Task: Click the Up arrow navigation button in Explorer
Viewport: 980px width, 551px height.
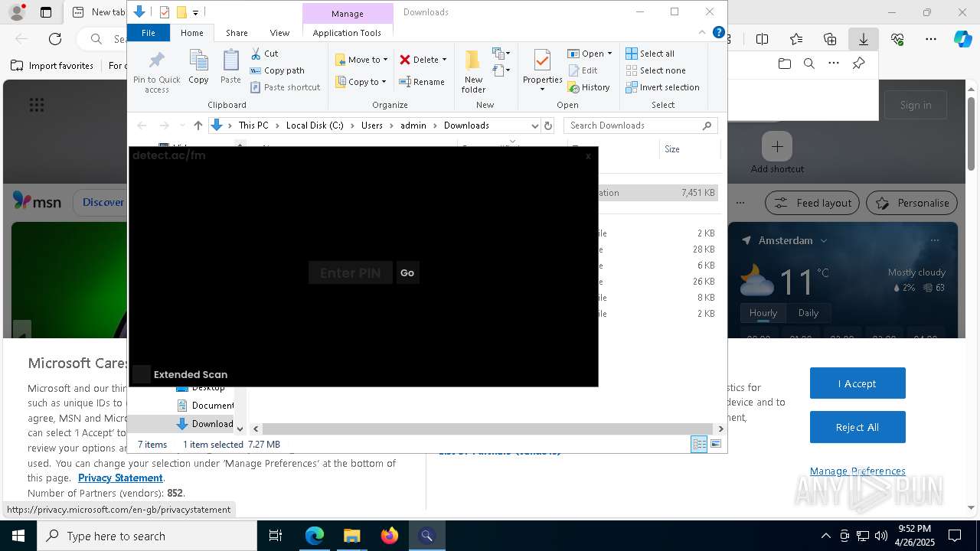Action: (x=198, y=126)
